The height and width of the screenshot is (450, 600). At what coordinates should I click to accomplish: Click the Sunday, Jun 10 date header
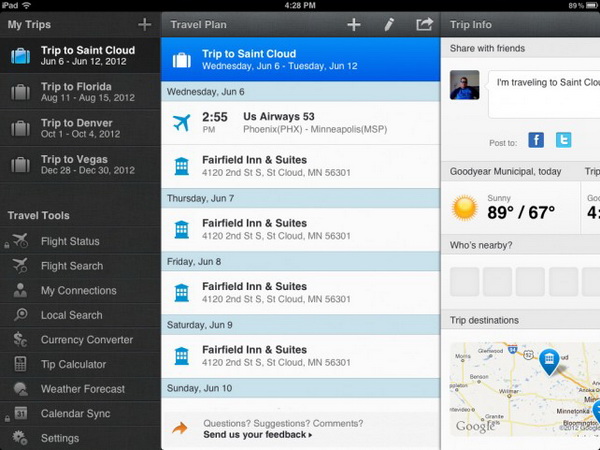coord(300,388)
